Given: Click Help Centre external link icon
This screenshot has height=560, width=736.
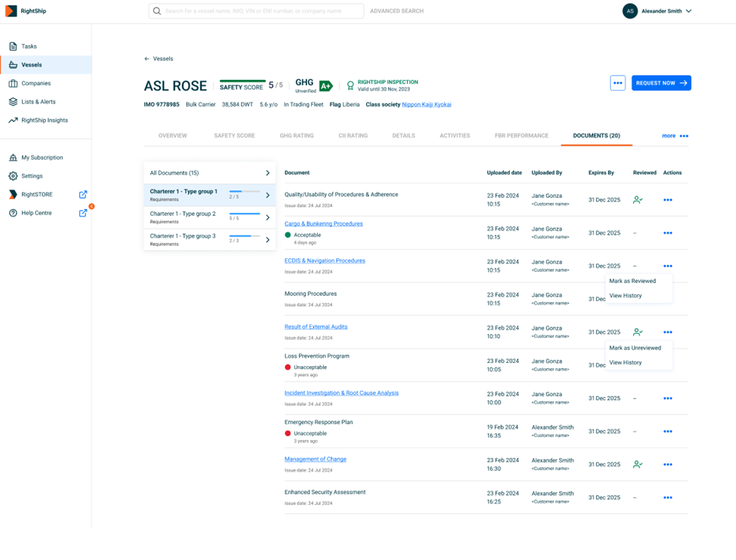Looking at the screenshot, I should (x=83, y=213).
